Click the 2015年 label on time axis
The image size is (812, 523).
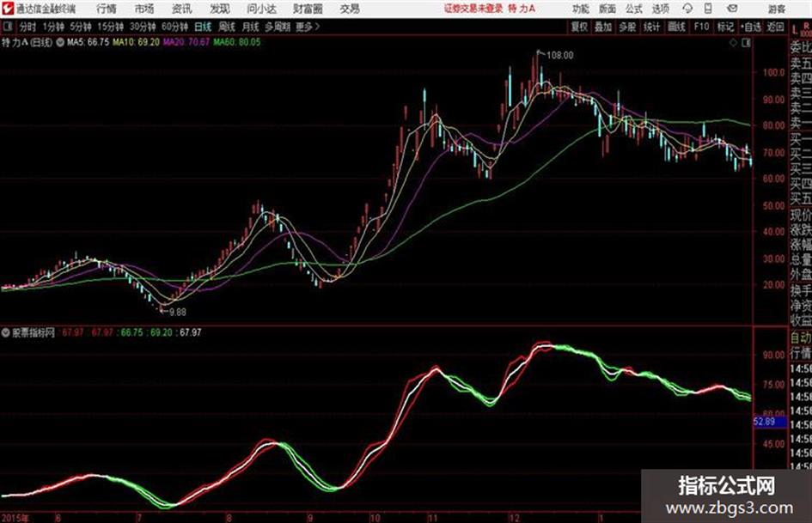pos(15,518)
